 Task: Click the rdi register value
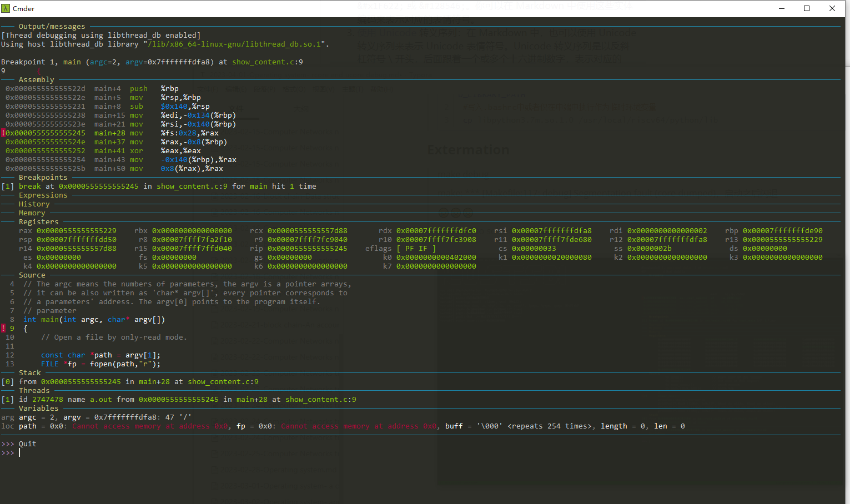pyautogui.click(x=667, y=231)
